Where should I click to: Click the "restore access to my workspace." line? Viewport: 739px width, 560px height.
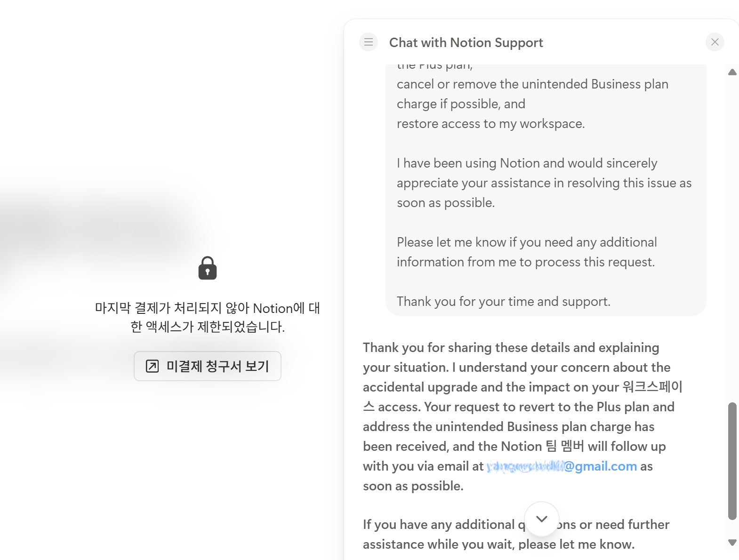coord(490,124)
